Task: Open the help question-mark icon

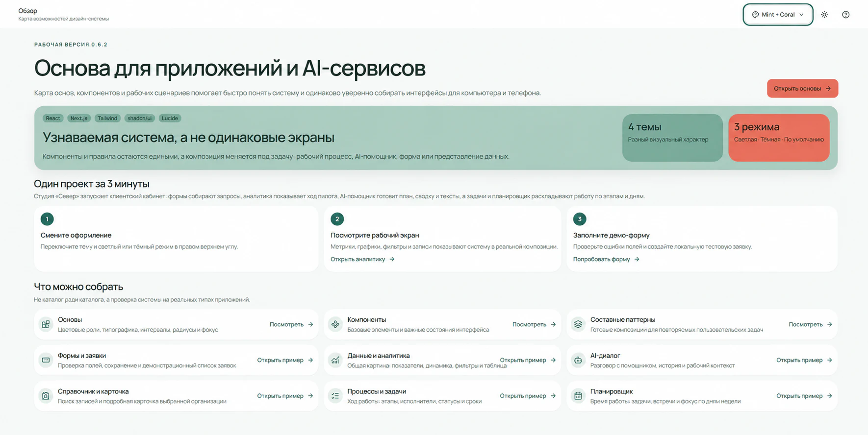Action: click(846, 15)
